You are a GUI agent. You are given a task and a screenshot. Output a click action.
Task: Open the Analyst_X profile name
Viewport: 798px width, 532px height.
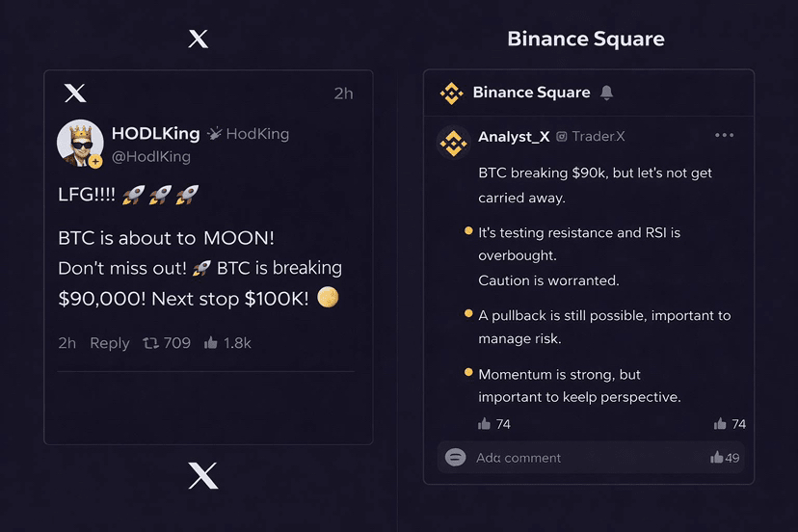(514, 137)
